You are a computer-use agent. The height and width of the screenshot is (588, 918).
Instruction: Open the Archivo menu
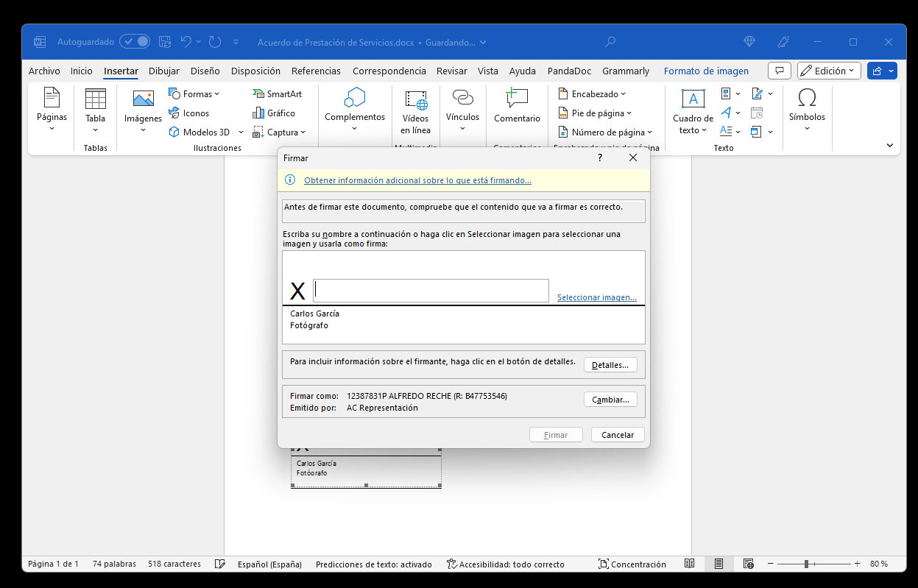click(x=44, y=71)
